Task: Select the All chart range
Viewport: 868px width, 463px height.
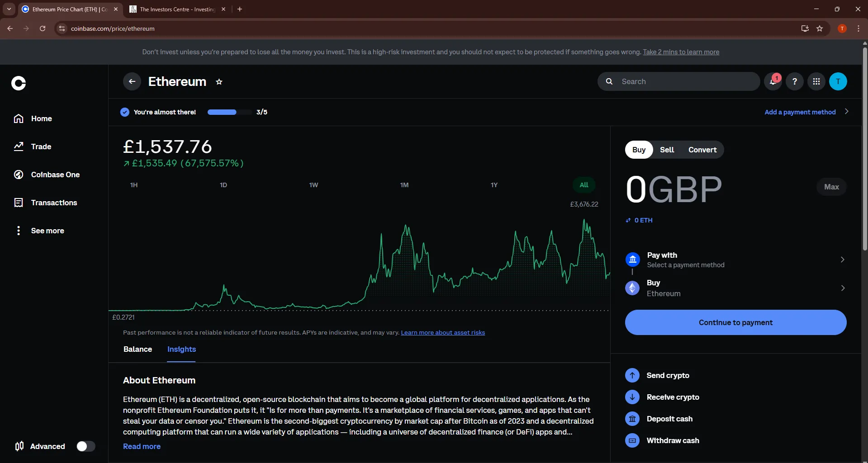Action: click(x=584, y=185)
